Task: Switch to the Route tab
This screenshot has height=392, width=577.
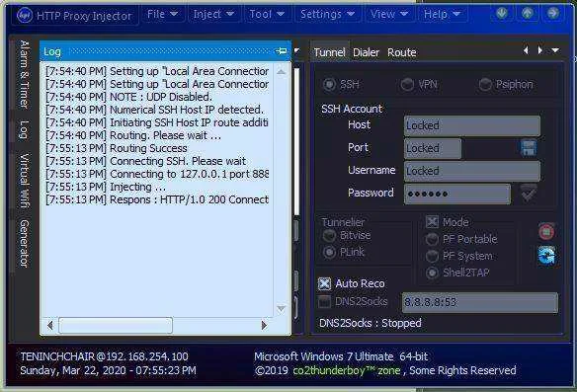Action: point(402,52)
